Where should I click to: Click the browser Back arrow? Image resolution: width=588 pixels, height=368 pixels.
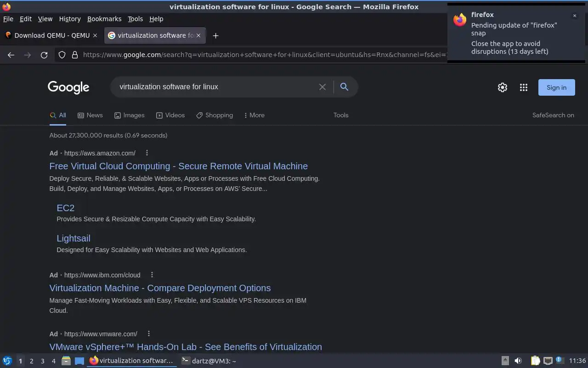tap(11, 55)
